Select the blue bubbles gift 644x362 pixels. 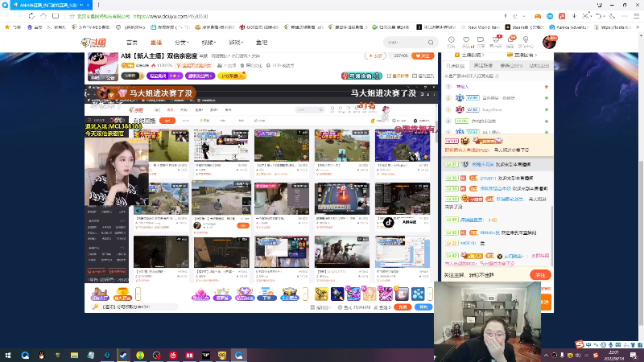click(x=418, y=294)
